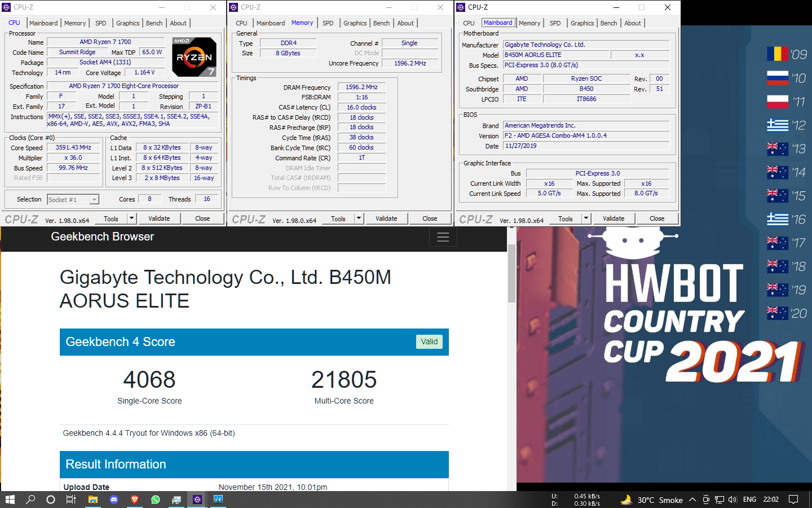Click the weather moon icon in tray
Viewport: 812px width, 508px height.
(626, 500)
